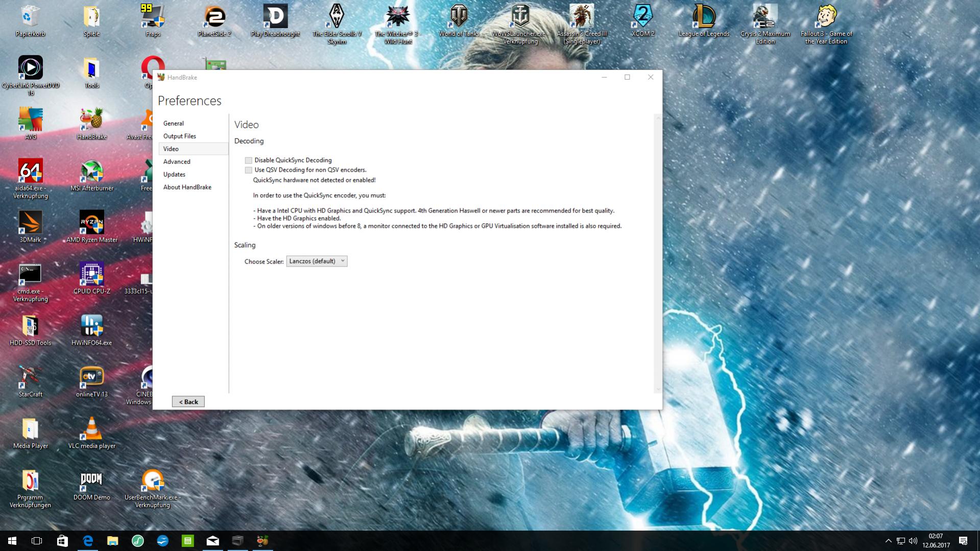Select the UserBenchMark.exe shortcut
This screenshot has width=980, height=551.
(153, 488)
